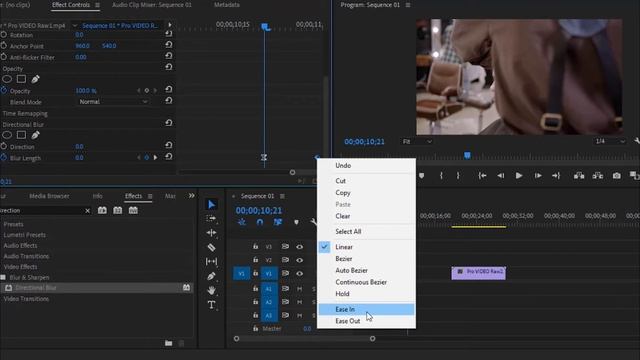Toggle lock on V3 track
Viewport: 640px width, 360px height.
coord(256,247)
